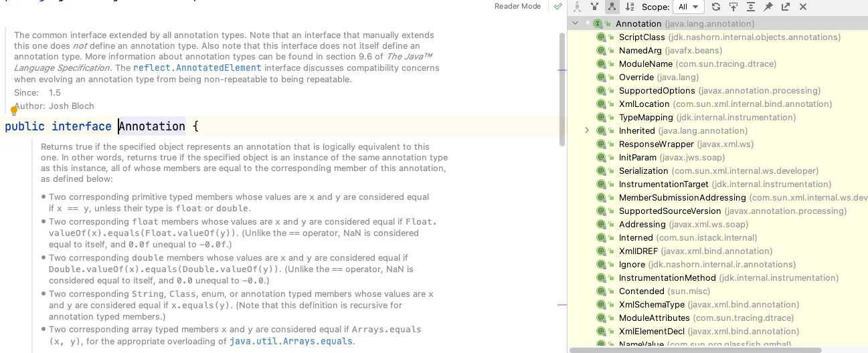This screenshot has height=353, width=868.
Task: Collapse the Annotation root node
Action: click(x=574, y=24)
